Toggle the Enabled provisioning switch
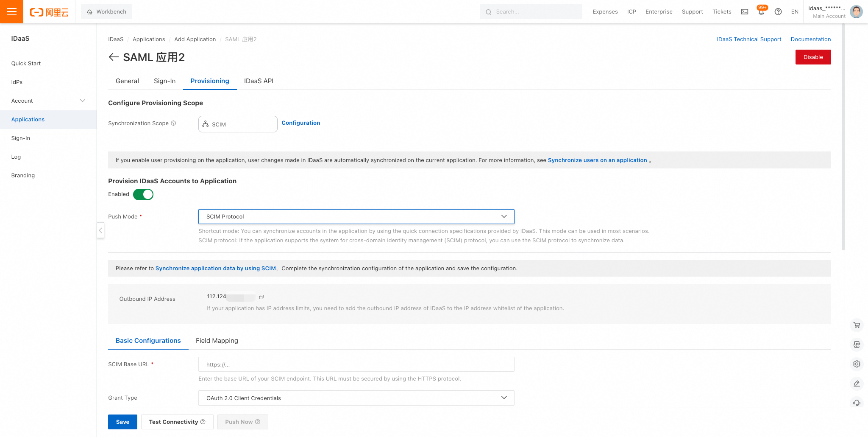 point(143,194)
